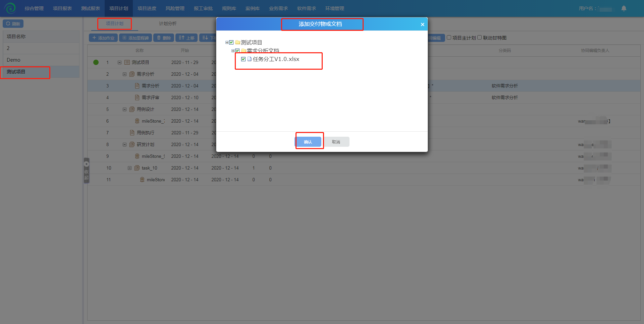Select project 2 in the project list

tap(41, 48)
